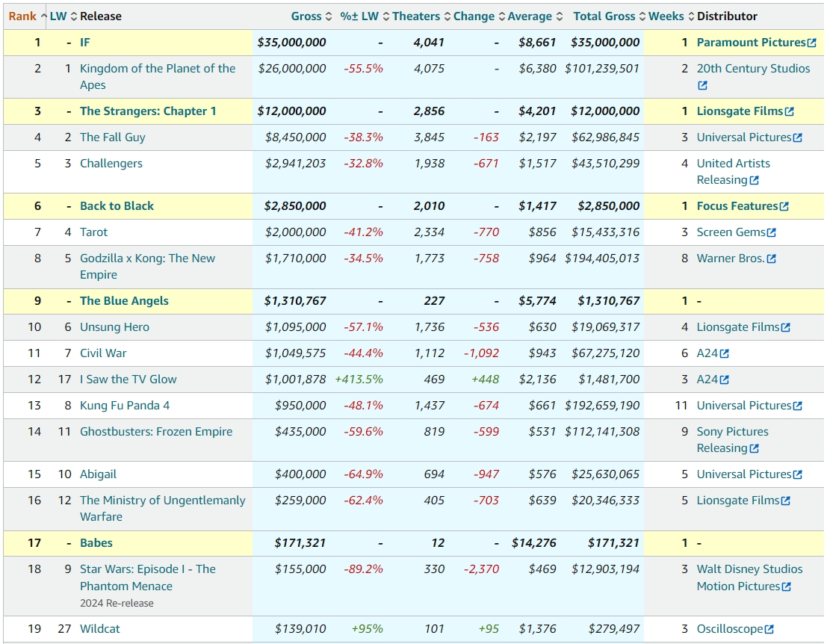Click the sort arrows next to Total Gross

(642, 16)
